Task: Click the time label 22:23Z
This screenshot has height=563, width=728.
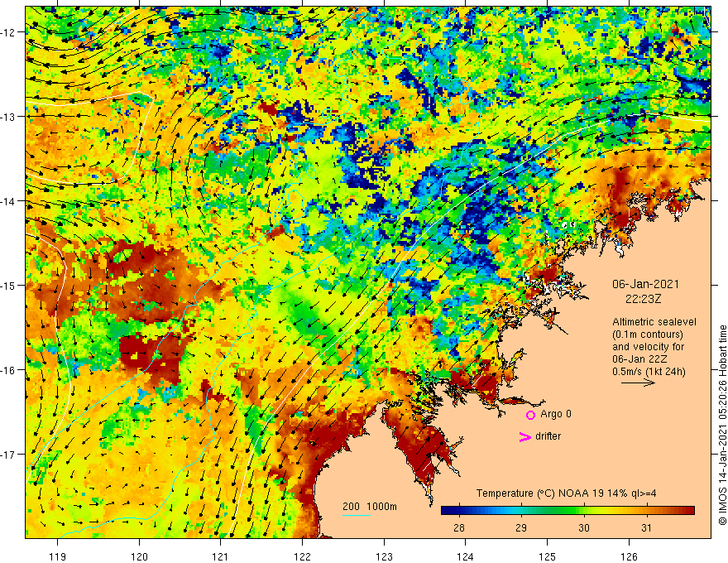Action: 643,299
